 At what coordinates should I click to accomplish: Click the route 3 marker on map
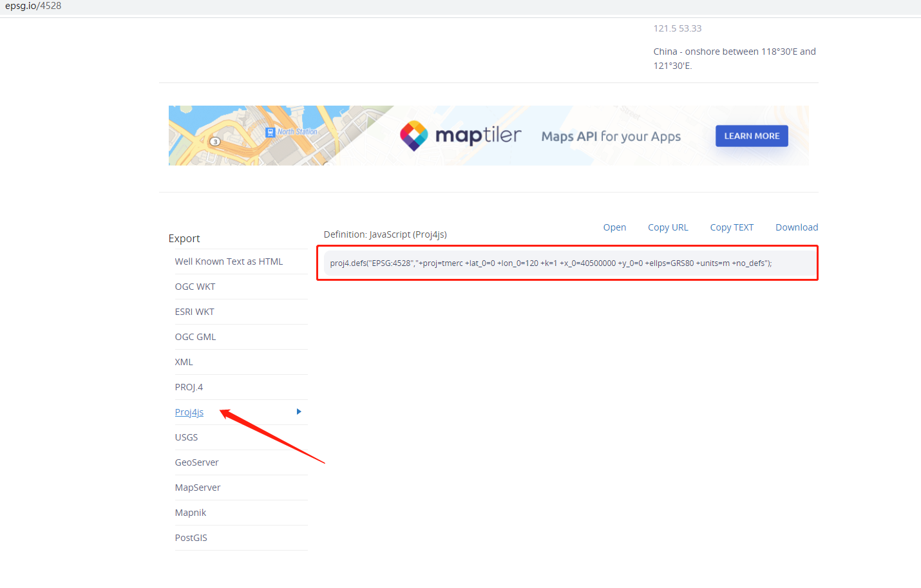click(x=215, y=141)
